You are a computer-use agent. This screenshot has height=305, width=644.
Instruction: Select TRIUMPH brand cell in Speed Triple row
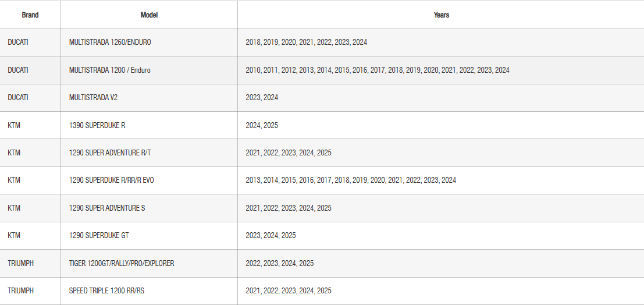(x=20, y=290)
